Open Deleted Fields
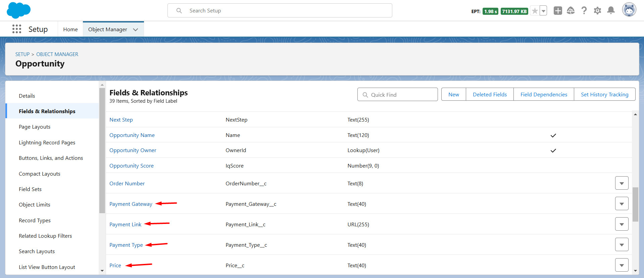Viewport: 644px width, 278px height. point(490,94)
